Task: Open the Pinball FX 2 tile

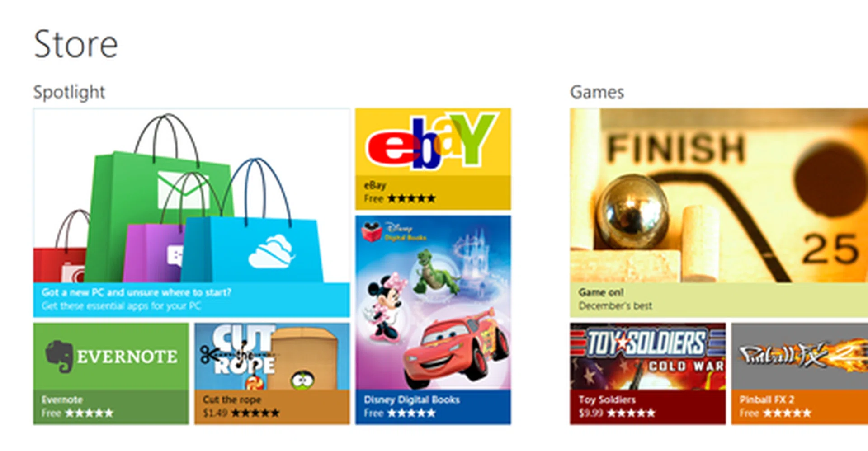Action: [x=800, y=373]
